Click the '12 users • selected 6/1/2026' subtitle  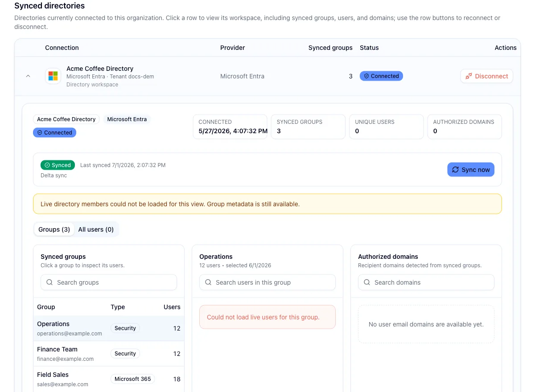tap(235, 265)
